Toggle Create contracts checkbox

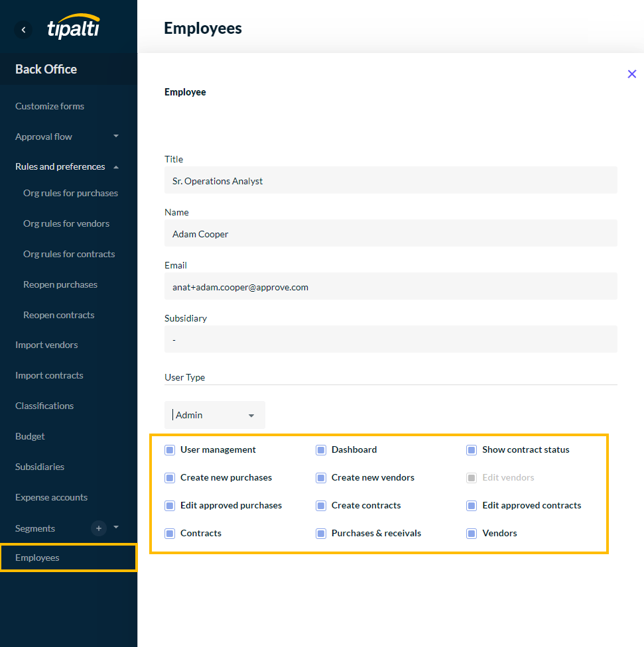[x=321, y=505]
